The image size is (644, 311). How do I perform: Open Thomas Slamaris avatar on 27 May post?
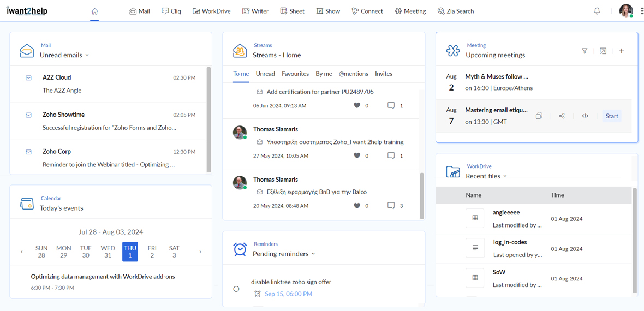[240, 132]
